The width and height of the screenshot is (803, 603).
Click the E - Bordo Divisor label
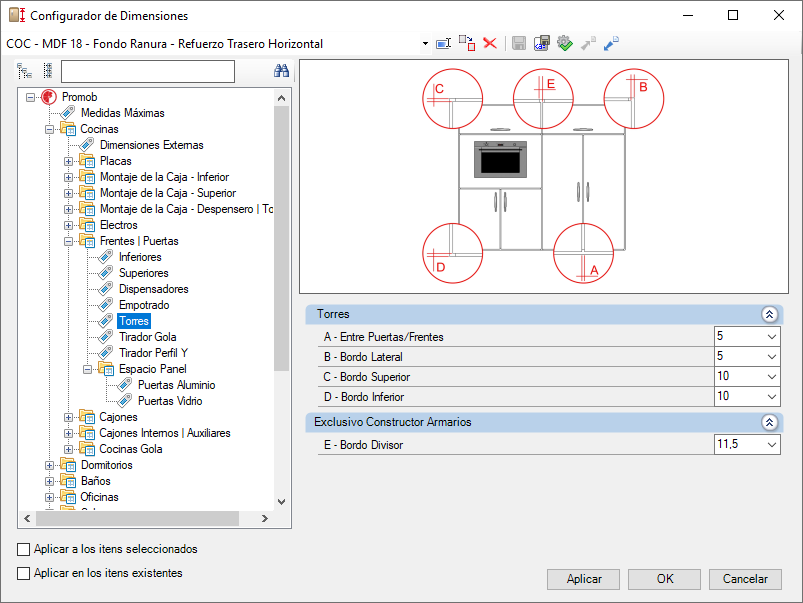click(363, 445)
